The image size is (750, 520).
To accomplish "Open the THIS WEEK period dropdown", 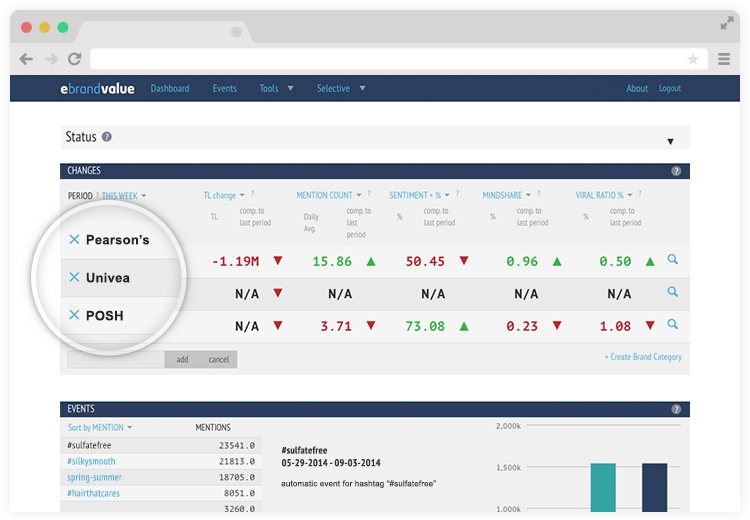I will [x=124, y=196].
